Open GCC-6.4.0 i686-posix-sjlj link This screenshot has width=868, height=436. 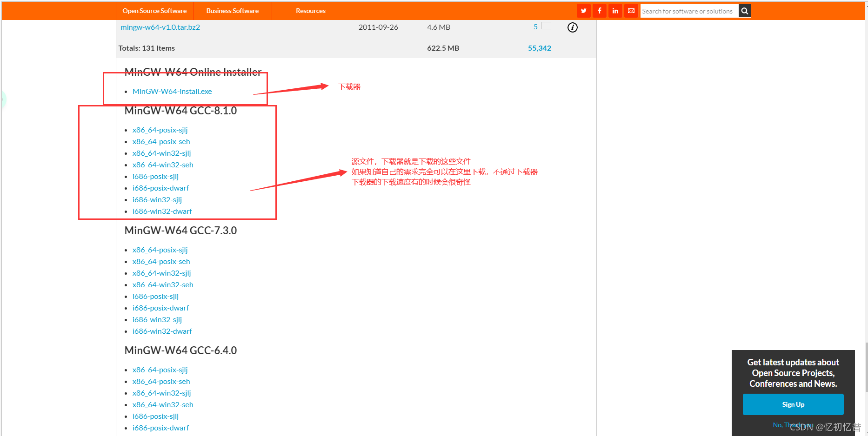(155, 416)
